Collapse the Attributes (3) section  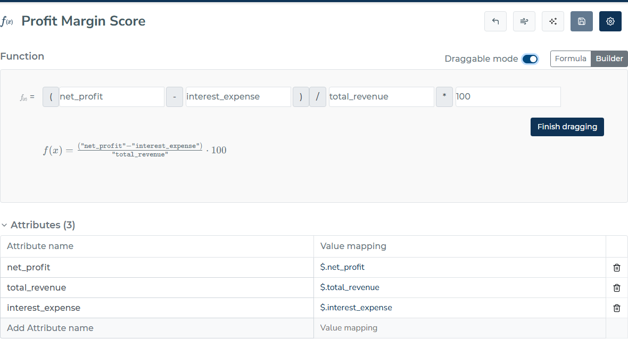click(4, 225)
